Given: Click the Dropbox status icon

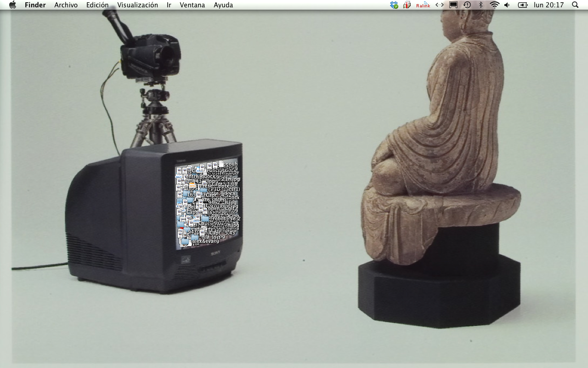Looking at the screenshot, I should (x=394, y=5).
